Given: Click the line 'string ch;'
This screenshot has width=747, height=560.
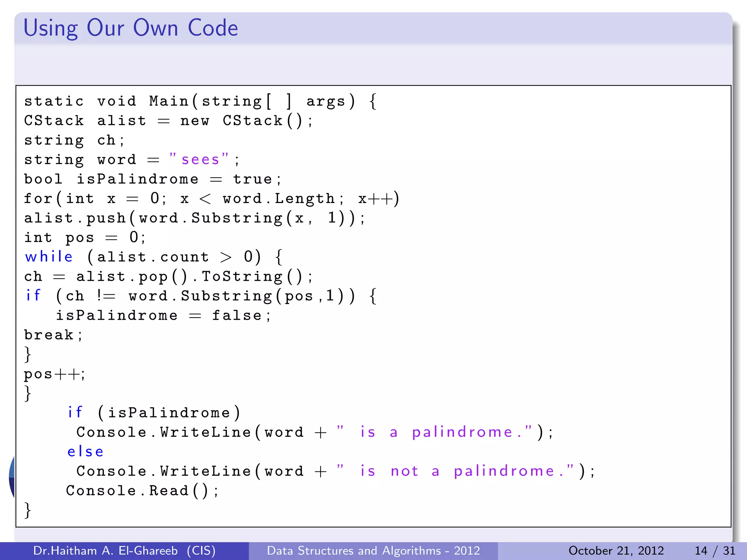Looking at the screenshot, I should (74, 140).
